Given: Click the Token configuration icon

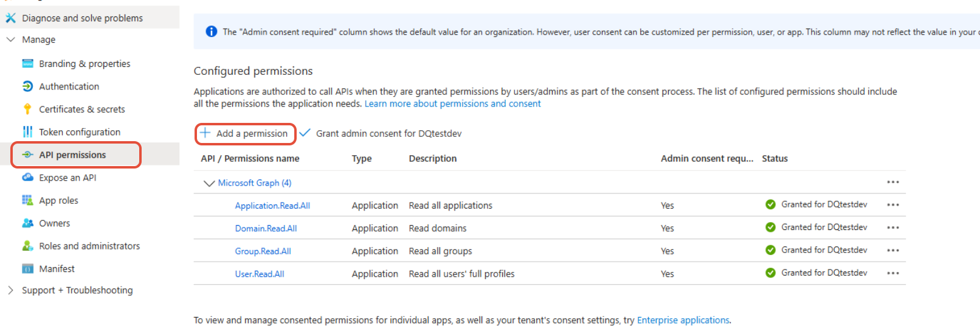Looking at the screenshot, I should pyautogui.click(x=27, y=131).
